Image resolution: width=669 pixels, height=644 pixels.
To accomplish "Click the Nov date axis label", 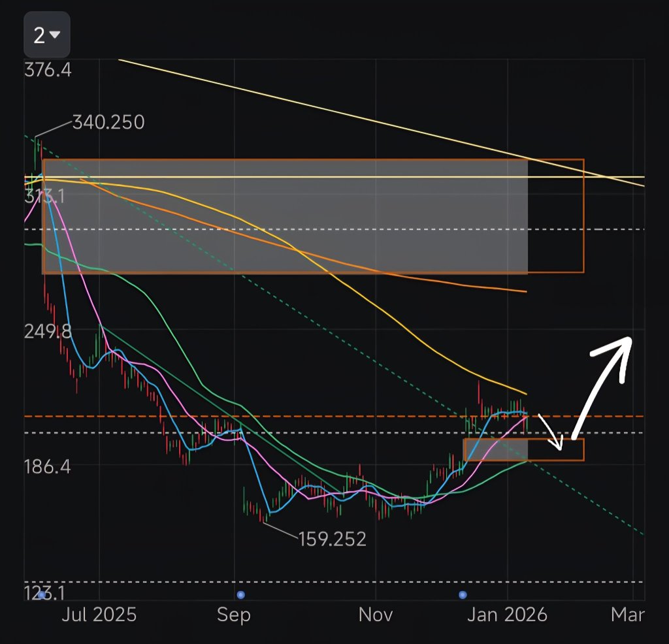I will 376,615.
